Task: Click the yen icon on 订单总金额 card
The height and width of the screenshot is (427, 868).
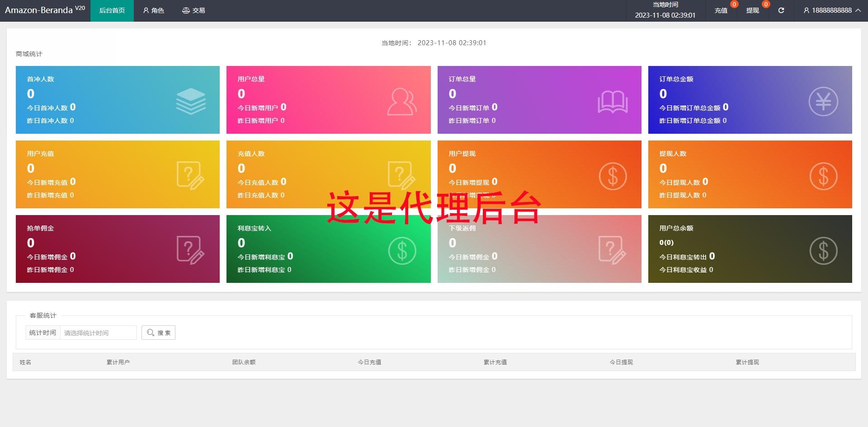Action: [823, 101]
